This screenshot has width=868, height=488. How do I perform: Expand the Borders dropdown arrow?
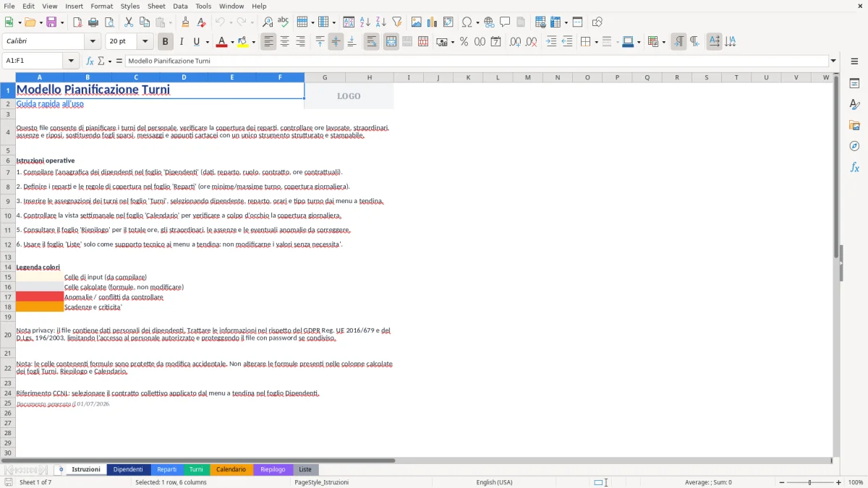coord(596,42)
